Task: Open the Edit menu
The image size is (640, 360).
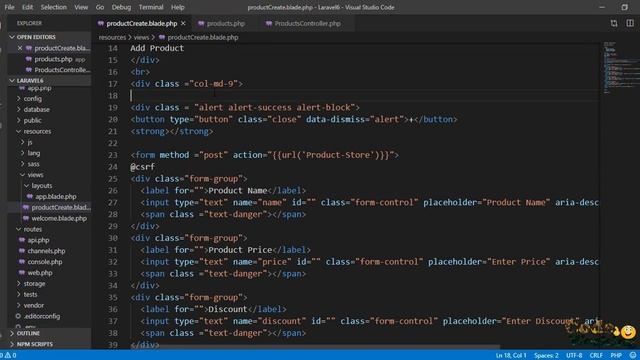Action: coord(27,7)
